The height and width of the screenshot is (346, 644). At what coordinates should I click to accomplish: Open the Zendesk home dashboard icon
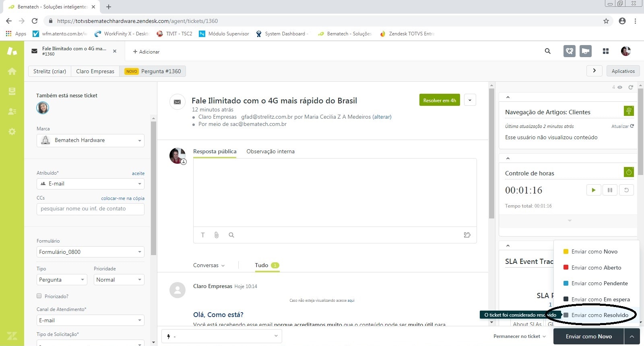coord(12,71)
